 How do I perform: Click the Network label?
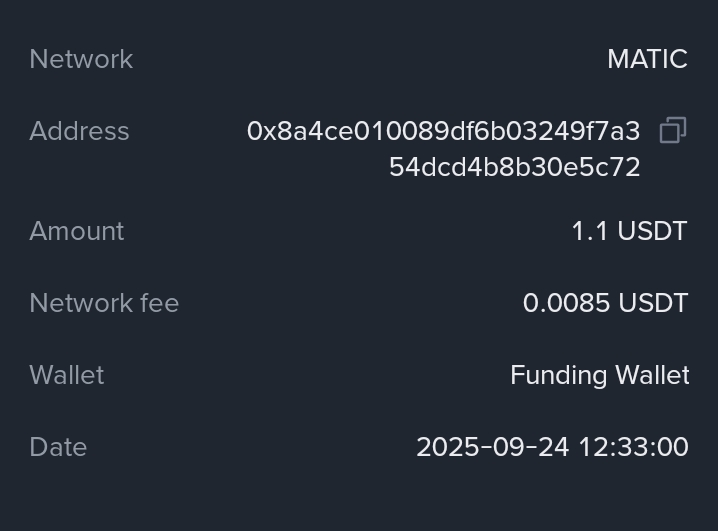point(81,59)
